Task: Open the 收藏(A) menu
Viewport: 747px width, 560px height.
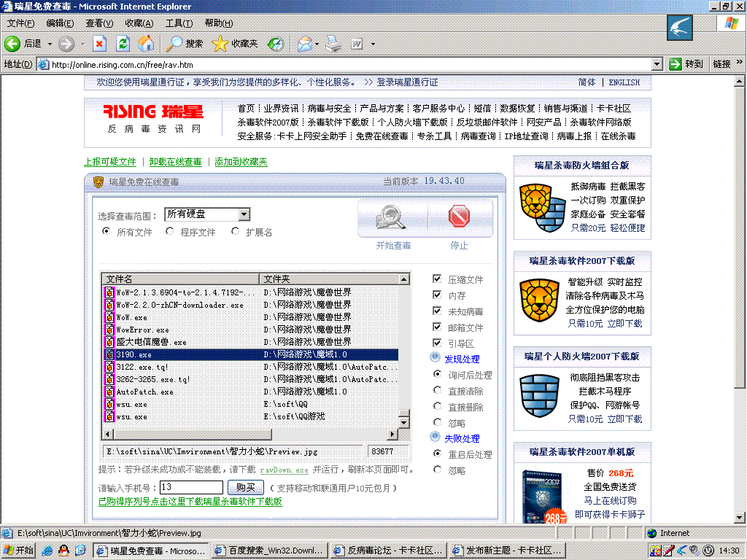Action: coord(139,23)
